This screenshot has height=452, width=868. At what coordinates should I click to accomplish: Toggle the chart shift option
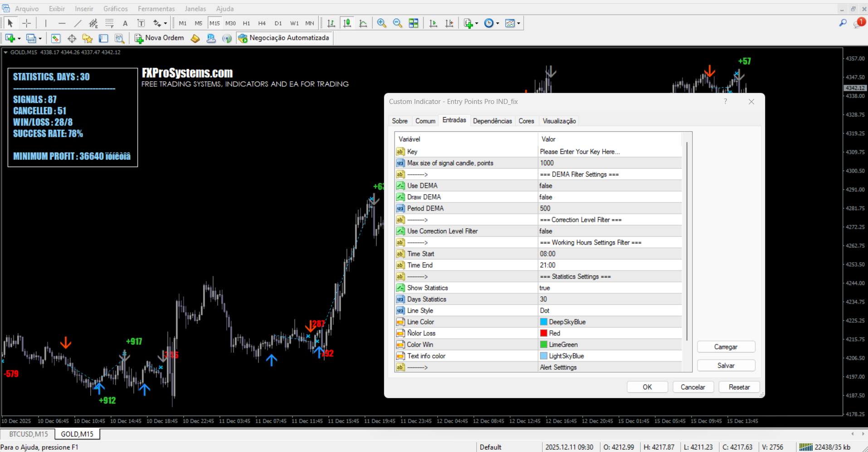[x=449, y=23]
